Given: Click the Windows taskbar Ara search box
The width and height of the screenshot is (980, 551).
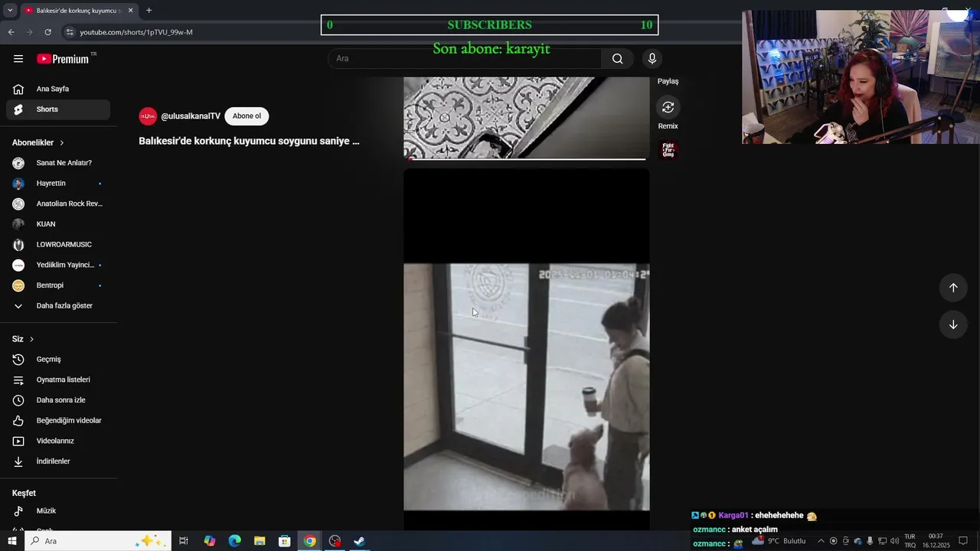Looking at the screenshot, I should [x=97, y=541].
